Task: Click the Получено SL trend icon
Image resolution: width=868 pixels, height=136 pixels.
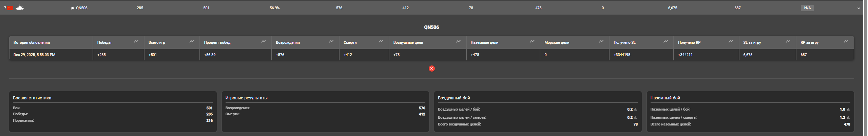Action: click(x=666, y=41)
